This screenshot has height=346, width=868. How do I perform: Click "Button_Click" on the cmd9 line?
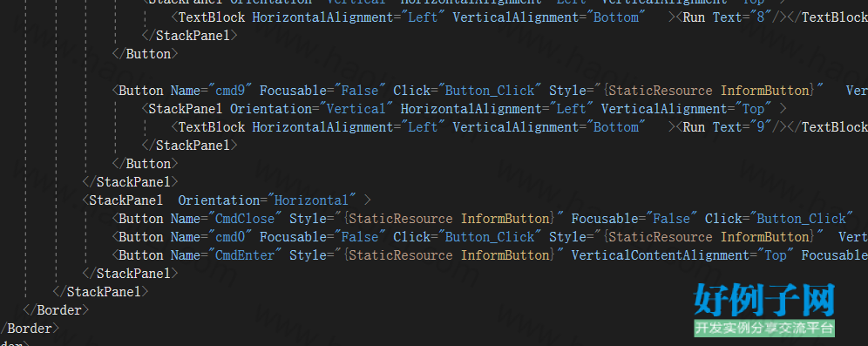(x=490, y=91)
